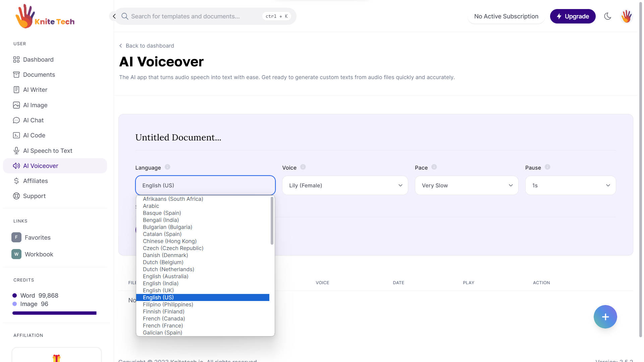The height and width of the screenshot is (362, 644).
Task: Click the AI Speech to Text microphone icon
Action: pos(16,151)
